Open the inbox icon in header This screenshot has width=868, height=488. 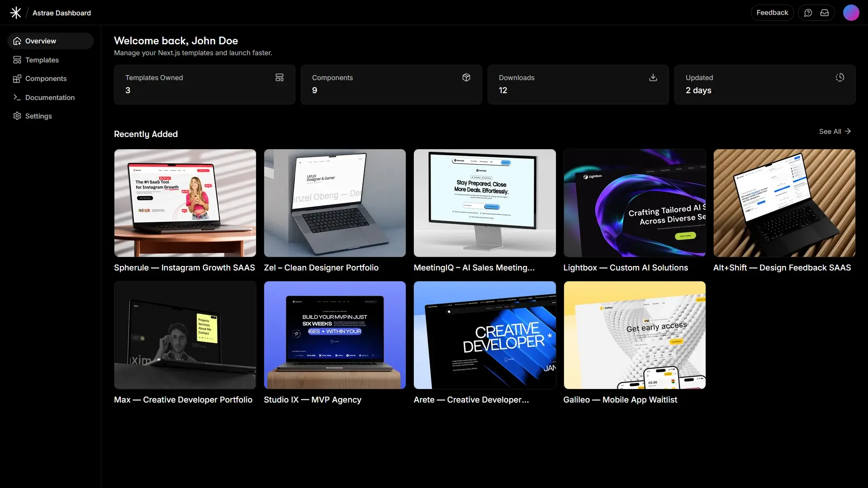(825, 13)
